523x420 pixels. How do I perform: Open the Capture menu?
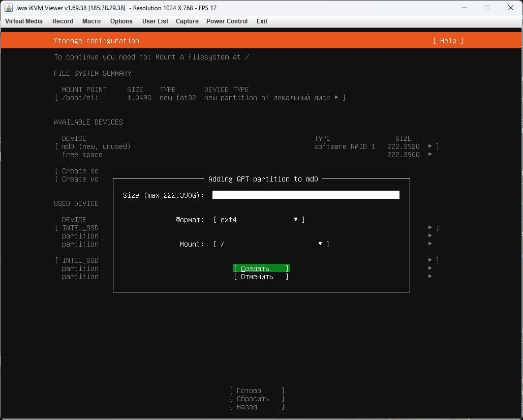[x=187, y=21]
